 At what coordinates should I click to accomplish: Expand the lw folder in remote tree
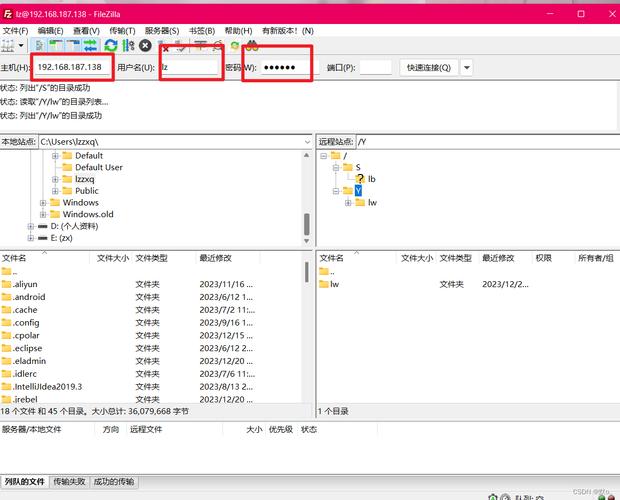tap(348, 203)
